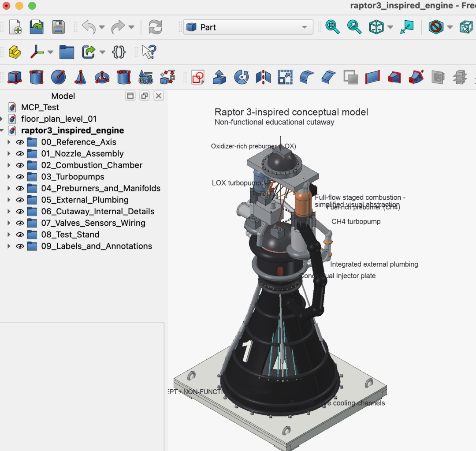The image size is (476, 451).
Task: Undo the last action
Action: (89, 27)
